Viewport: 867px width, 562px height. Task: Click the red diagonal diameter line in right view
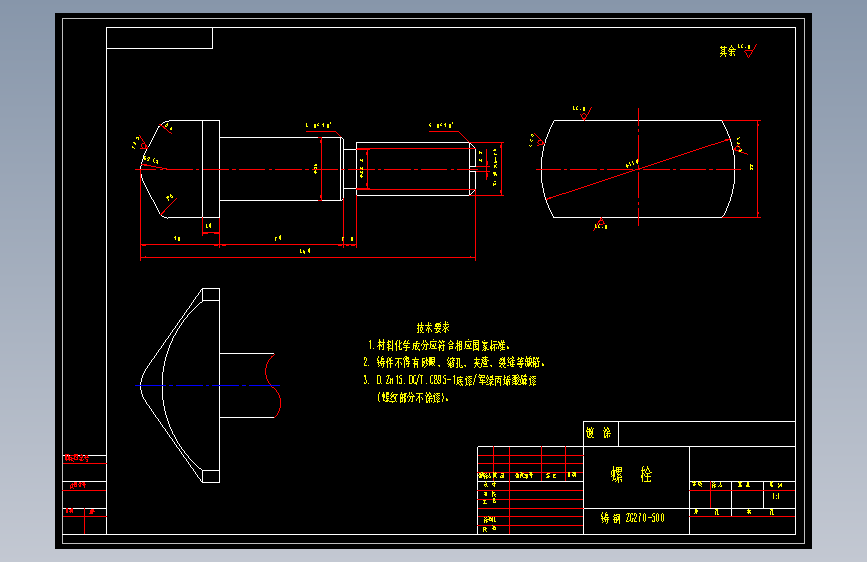coord(639,169)
